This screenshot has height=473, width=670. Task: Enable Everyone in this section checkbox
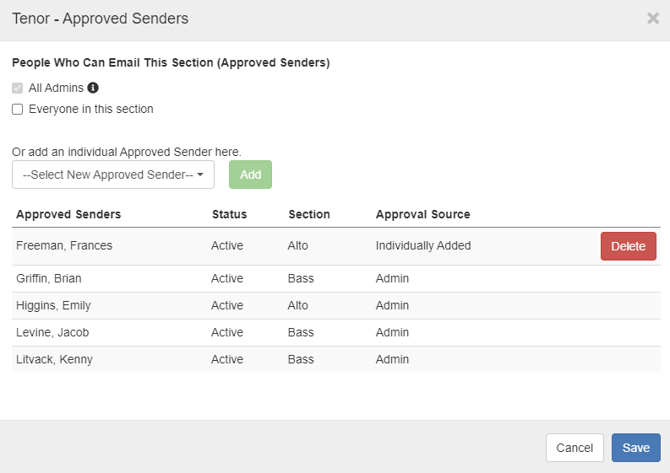pyautogui.click(x=18, y=109)
